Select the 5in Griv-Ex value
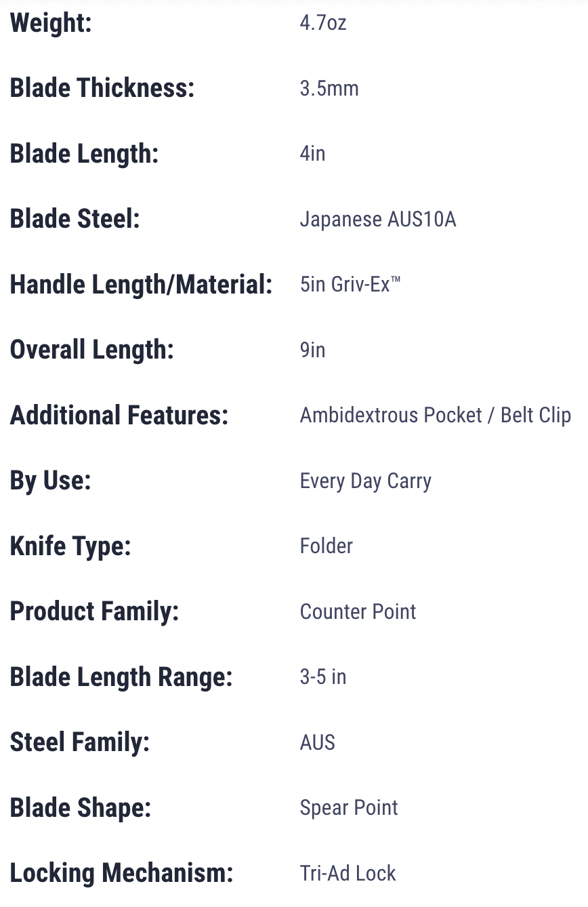Viewport: 588px width, 907px height. [x=350, y=284]
